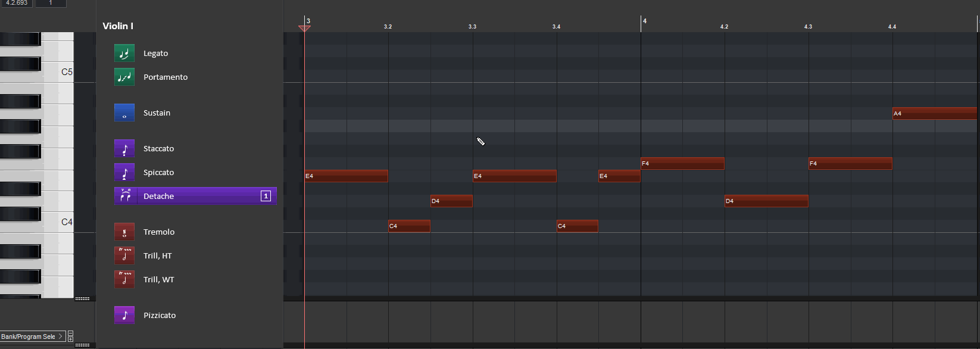Select the Pizzicato articulation icon
This screenshot has height=349, width=980.
[x=124, y=315]
